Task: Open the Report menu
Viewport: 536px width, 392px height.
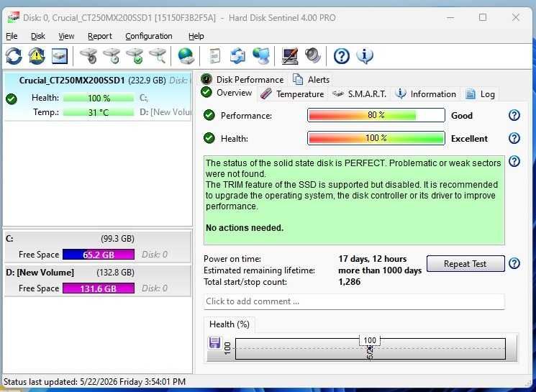Action: click(100, 36)
